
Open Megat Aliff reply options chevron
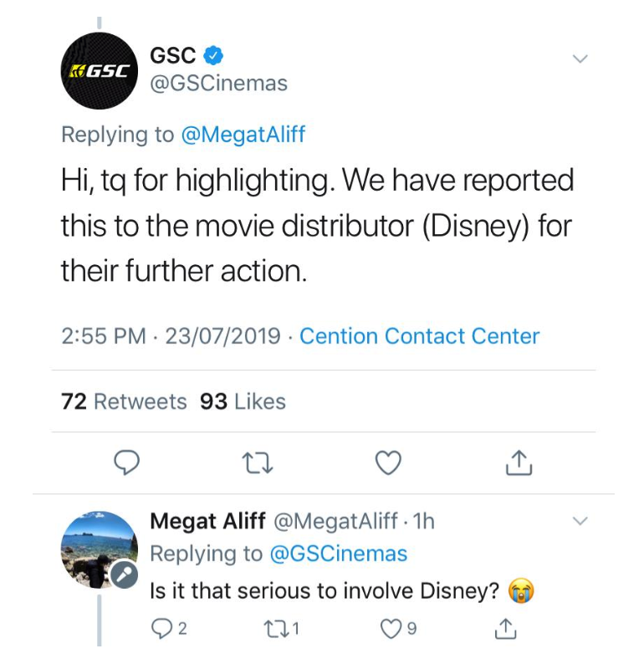point(580,521)
